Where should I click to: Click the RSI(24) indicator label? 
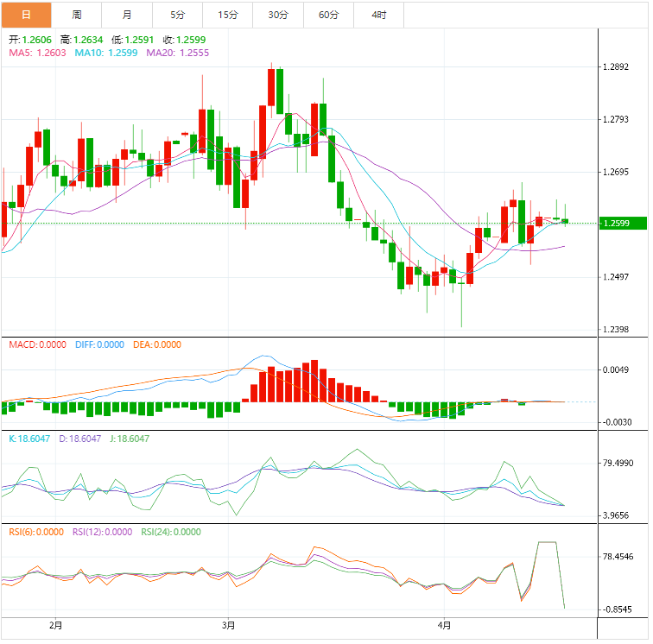171,532
